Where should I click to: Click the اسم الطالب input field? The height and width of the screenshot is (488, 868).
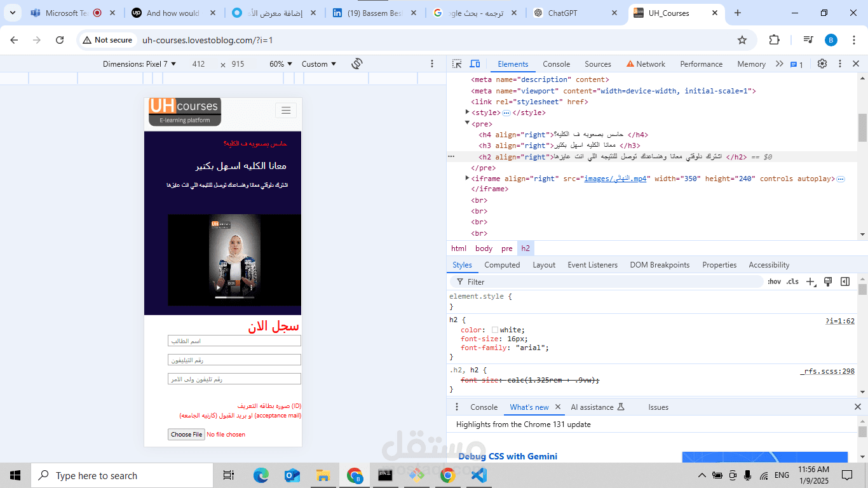234,341
